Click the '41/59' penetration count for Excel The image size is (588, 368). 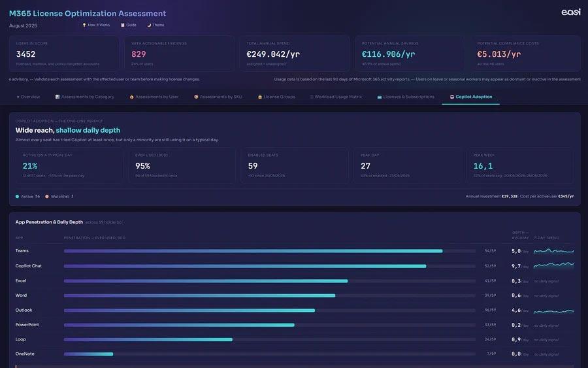coord(490,281)
